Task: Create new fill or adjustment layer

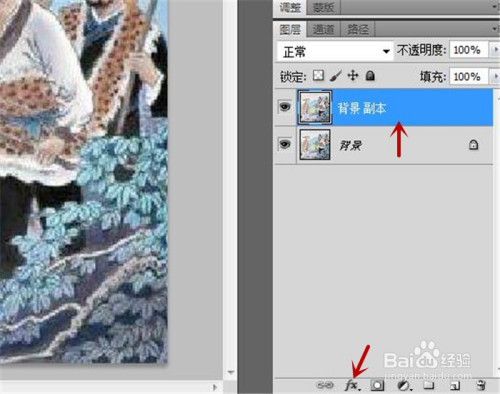Action: coord(404,386)
